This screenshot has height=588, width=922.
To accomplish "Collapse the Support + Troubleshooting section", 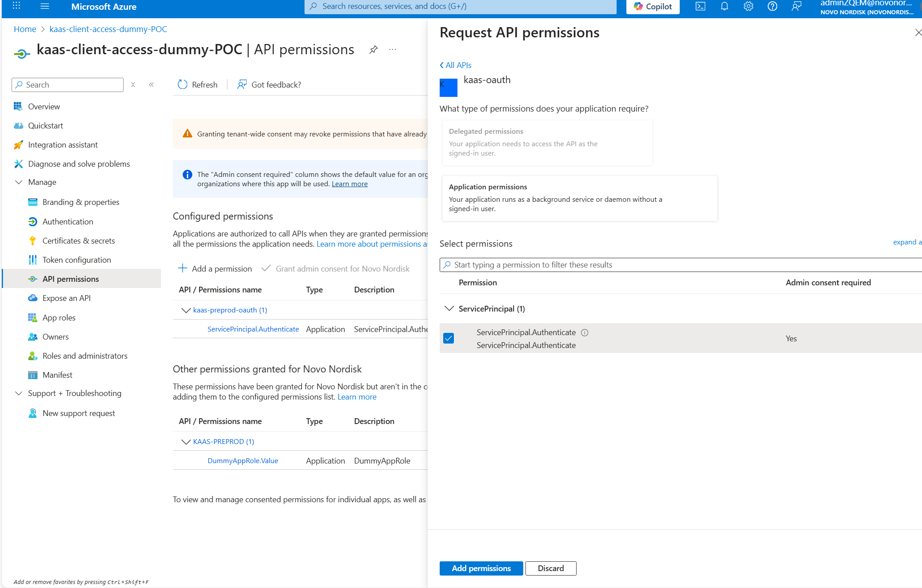I will click(19, 393).
